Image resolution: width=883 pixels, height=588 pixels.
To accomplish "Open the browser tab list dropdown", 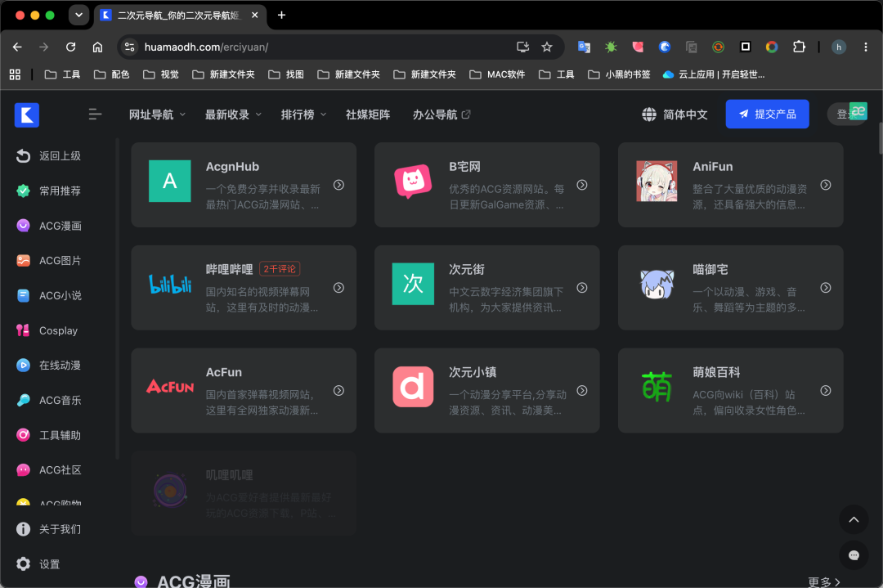I will 78,16.
